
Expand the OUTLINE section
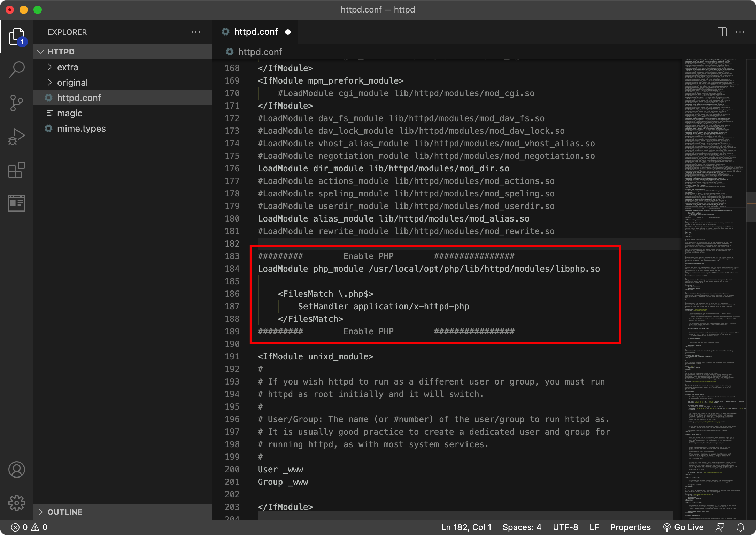tap(65, 512)
